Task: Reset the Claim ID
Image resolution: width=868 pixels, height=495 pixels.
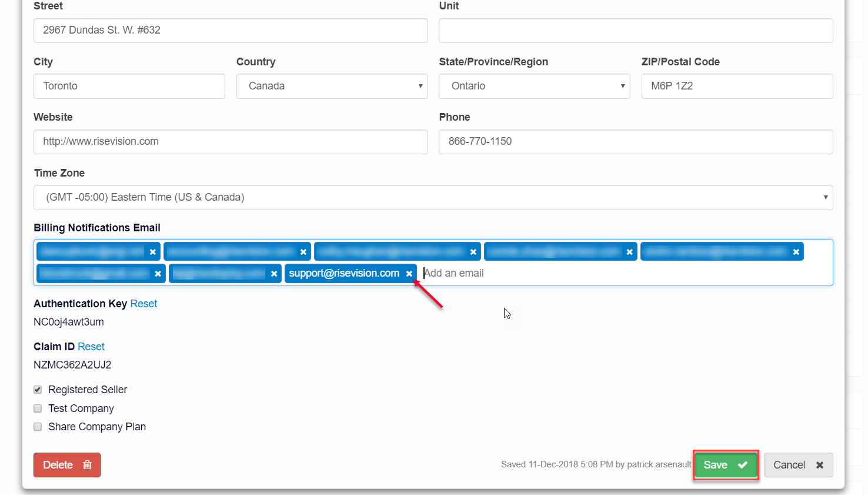Action: [x=91, y=346]
